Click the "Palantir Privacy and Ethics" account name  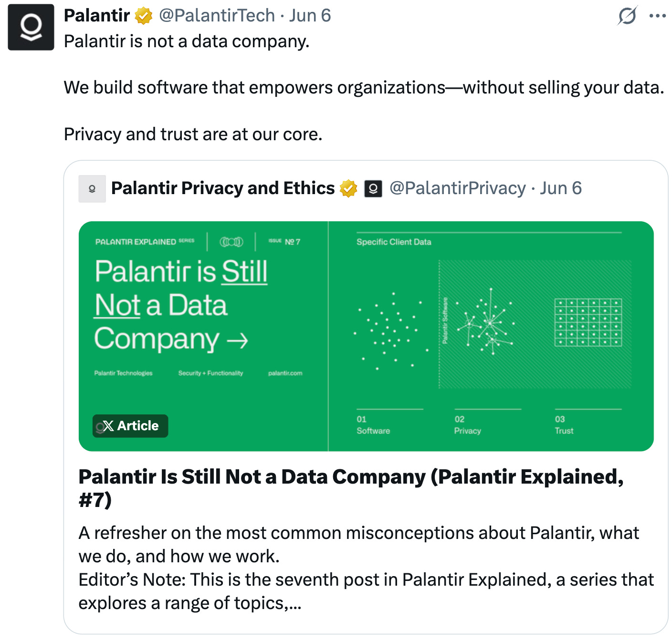point(223,188)
